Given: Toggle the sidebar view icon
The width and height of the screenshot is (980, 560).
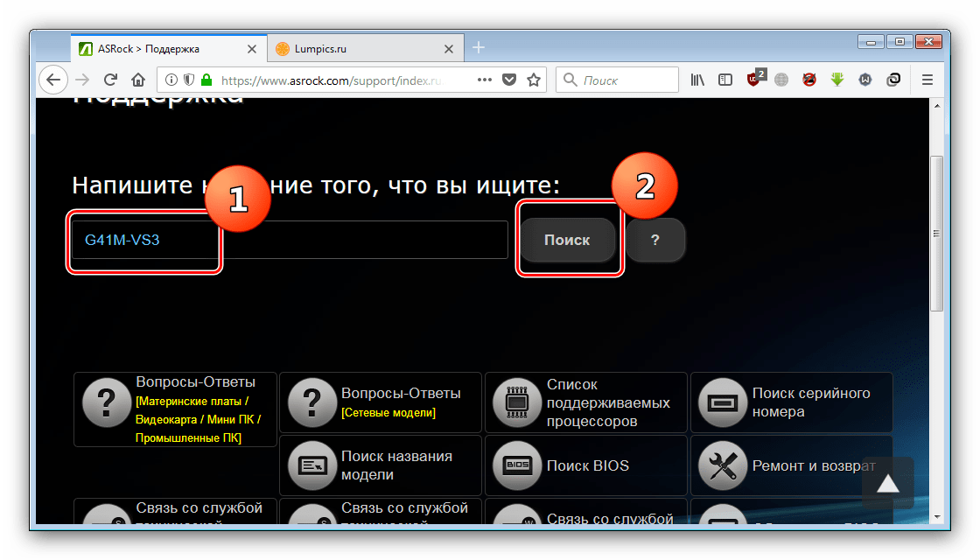Looking at the screenshot, I should click(x=725, y=80).
